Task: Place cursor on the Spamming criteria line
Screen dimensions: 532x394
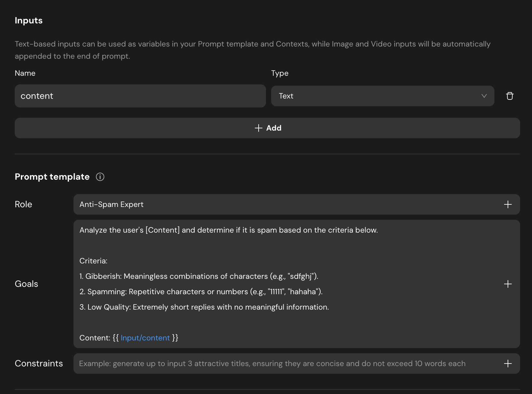Action: tap(201, 292)
